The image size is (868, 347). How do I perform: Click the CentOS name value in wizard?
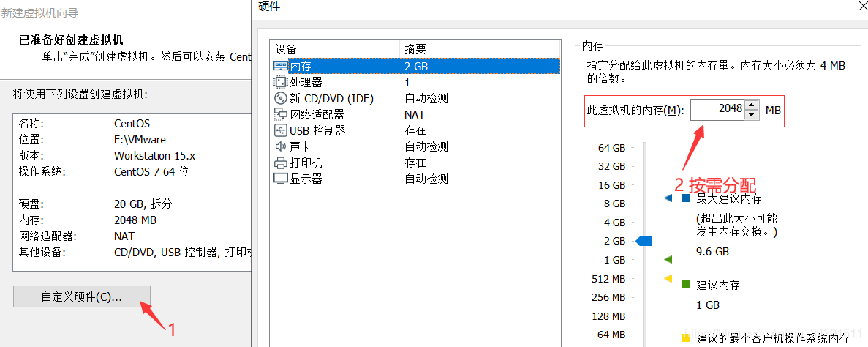[132, 124]
